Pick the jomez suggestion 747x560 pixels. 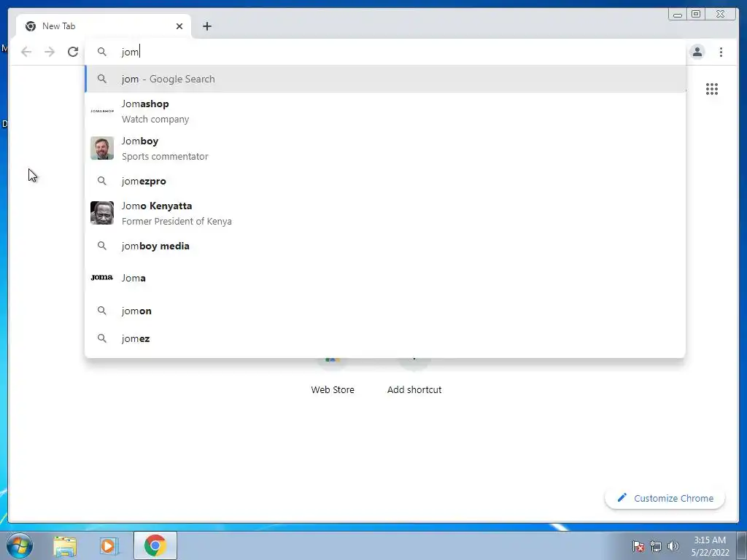pos(385,338)
